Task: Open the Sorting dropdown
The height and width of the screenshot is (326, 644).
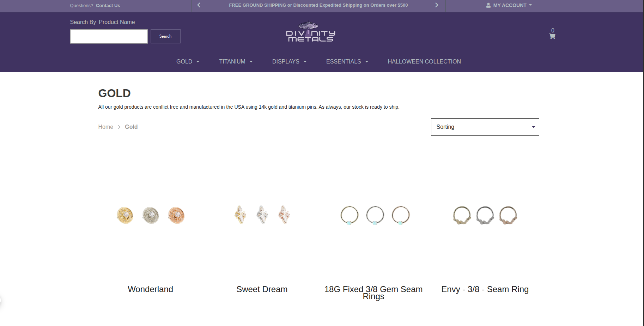Action: 485,127
